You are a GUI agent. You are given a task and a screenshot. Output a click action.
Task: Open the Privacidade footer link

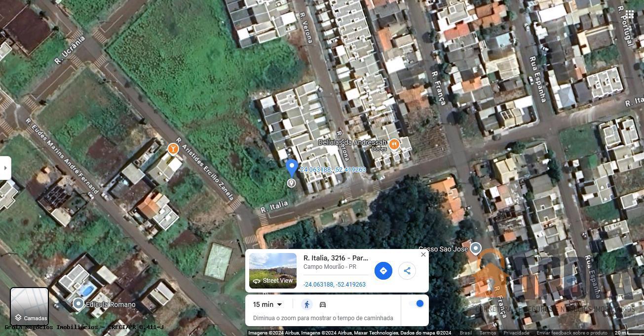[x=516, y=333]
